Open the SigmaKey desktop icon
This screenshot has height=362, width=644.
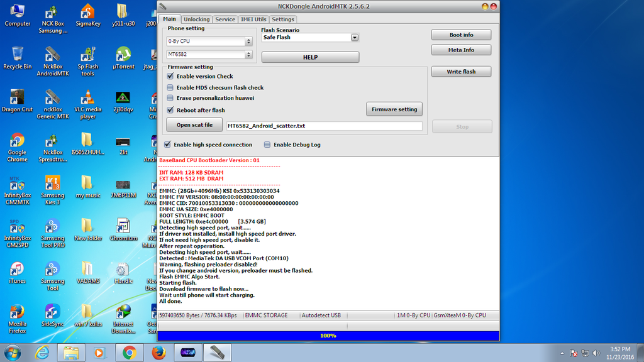(x=87, y=14)
